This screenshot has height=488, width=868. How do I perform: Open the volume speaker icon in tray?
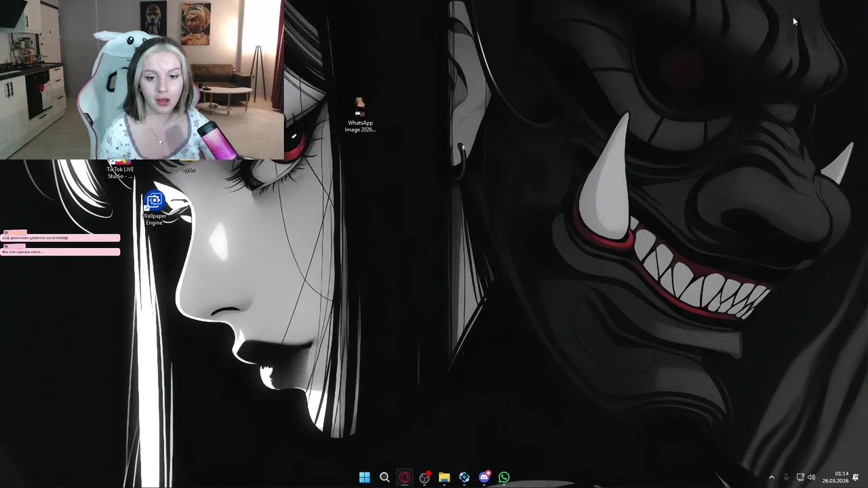[812, 477]
